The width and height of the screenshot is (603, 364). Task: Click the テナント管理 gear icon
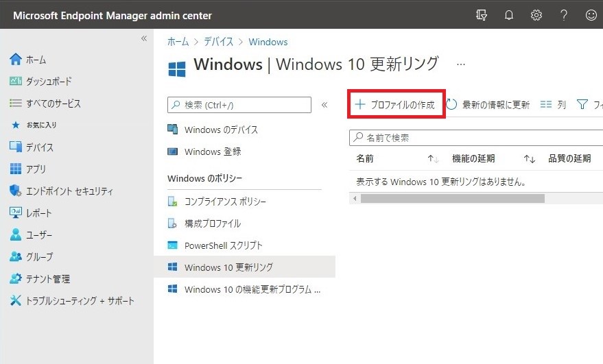pyautogui.click(x=16, y=279)
